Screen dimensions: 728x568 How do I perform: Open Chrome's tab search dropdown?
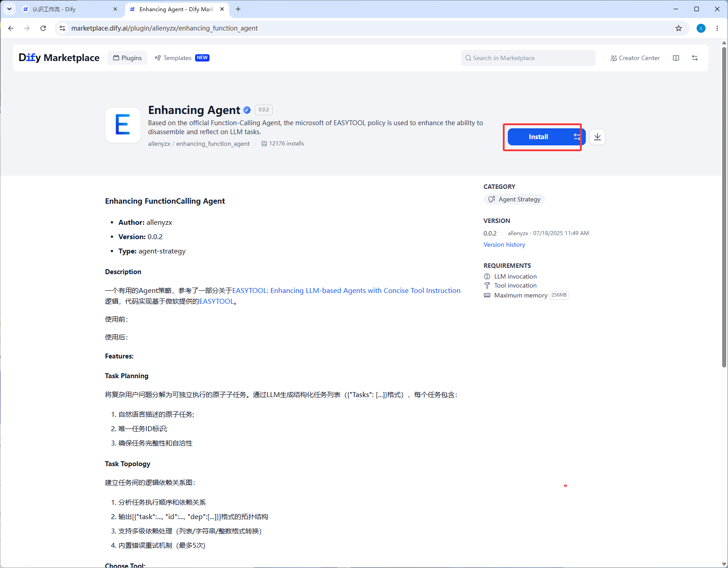click(x=9, y=9)
